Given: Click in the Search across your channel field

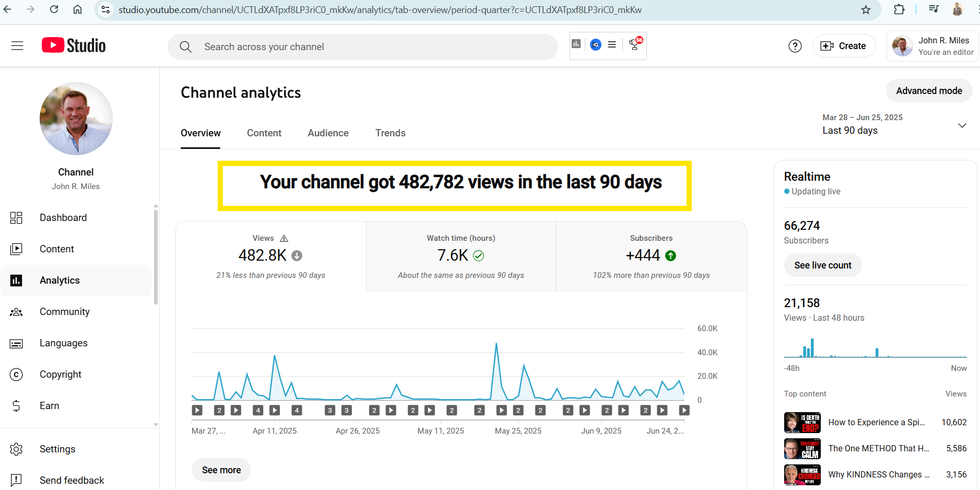Looking at the screenshot, I should [x=365, y=47].
